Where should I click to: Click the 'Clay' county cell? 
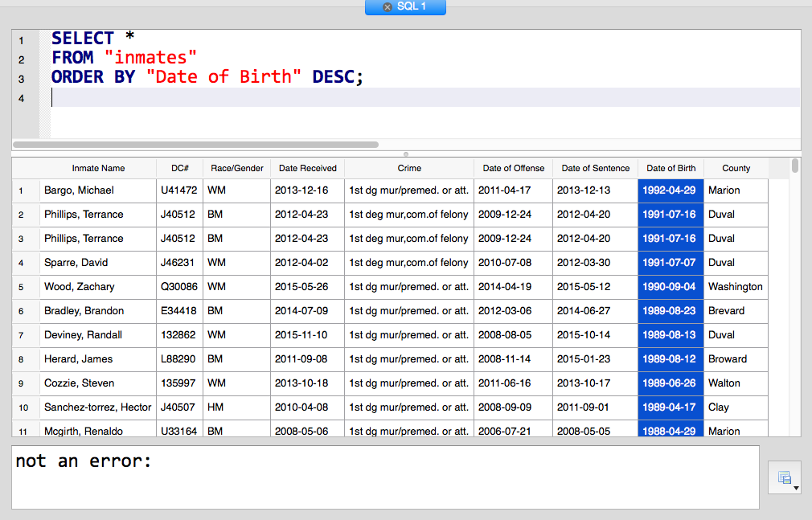pos(736,407)
